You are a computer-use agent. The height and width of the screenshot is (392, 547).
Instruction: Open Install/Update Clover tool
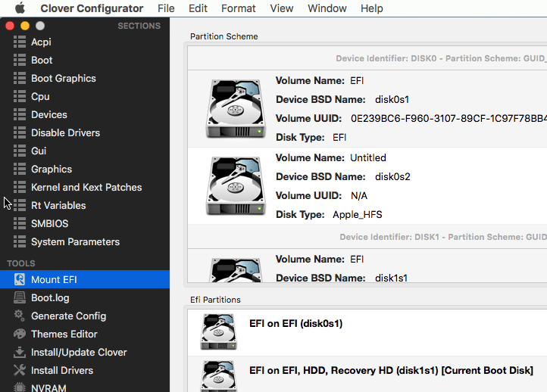[85, 352]
